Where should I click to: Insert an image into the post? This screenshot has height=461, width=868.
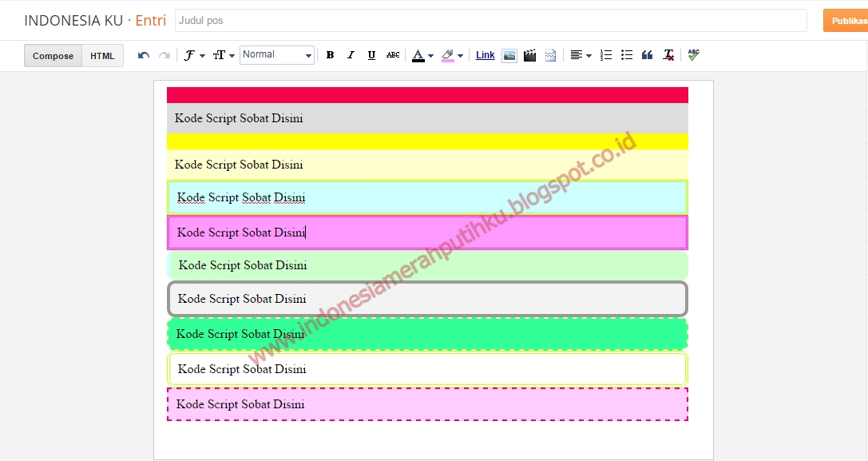[509, 55]
